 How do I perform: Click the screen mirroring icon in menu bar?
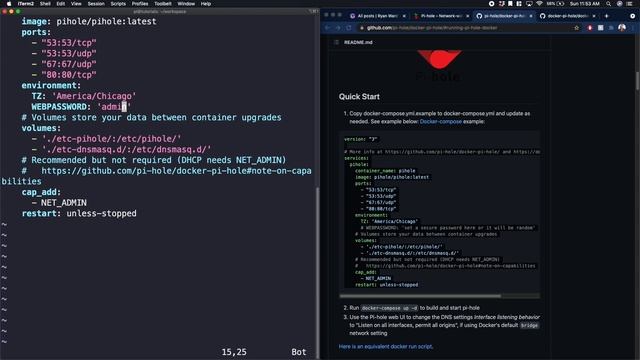tap(529, 4)
